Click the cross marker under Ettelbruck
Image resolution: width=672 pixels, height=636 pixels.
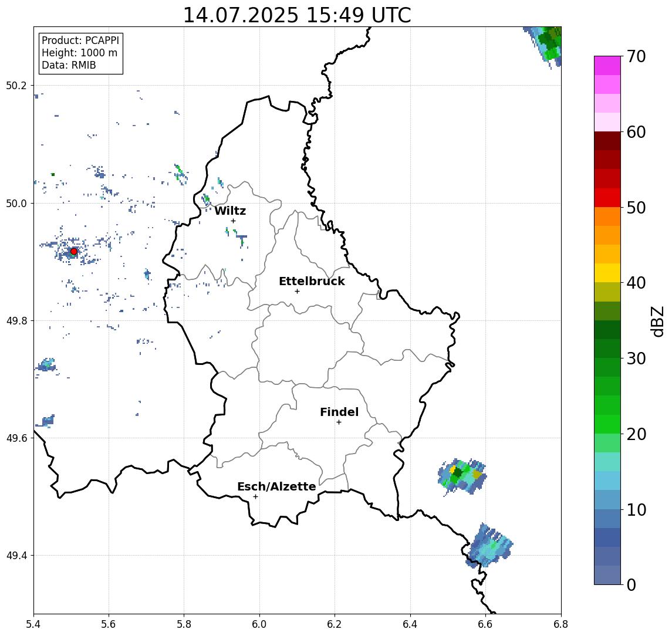pyautogui.click(x=297, y=292)
